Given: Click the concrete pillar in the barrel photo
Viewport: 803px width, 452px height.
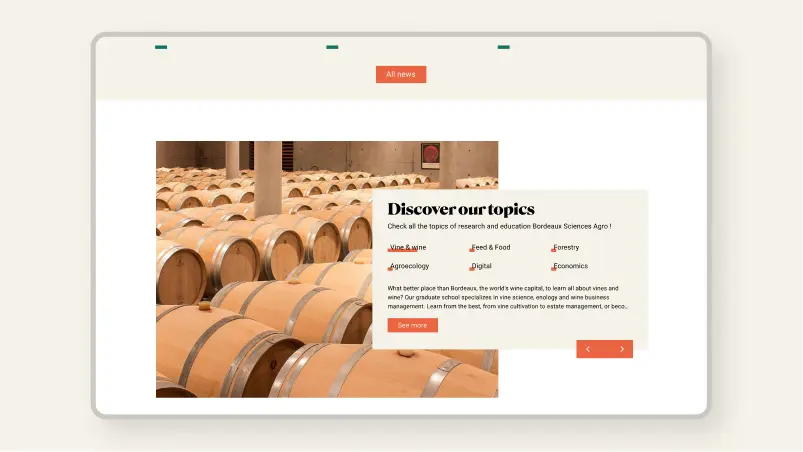Looking at the screenshot, I should pos(268,178).
